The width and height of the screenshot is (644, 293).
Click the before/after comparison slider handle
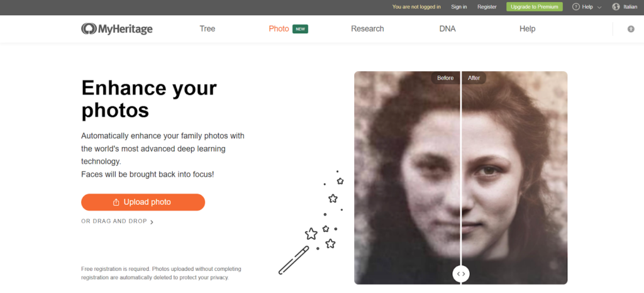(461, 274)
